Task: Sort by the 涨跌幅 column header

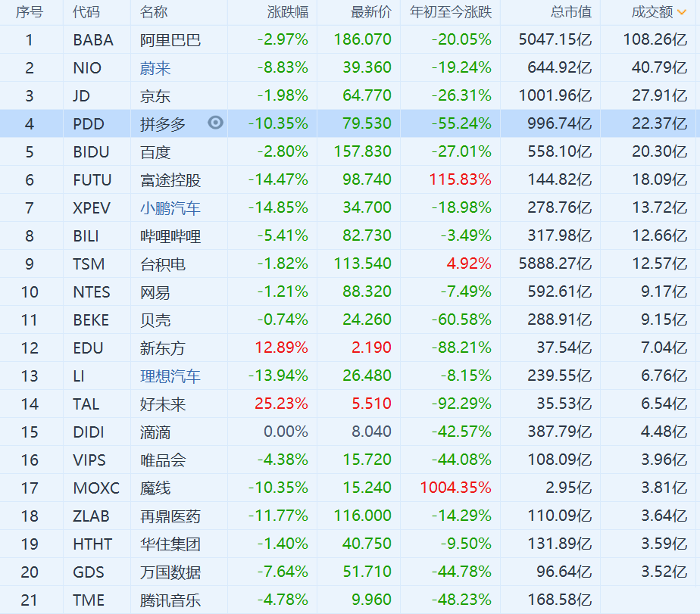Action: (287, 12)
